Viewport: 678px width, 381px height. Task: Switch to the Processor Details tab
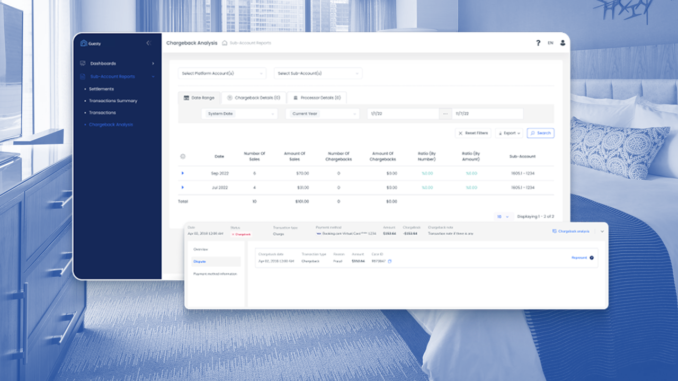pos(317,98)
